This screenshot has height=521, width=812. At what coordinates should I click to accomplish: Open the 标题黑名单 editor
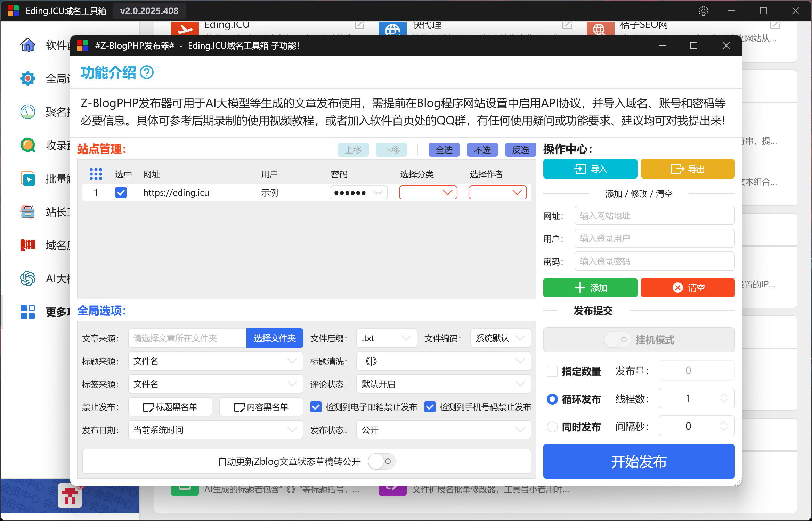170,407
